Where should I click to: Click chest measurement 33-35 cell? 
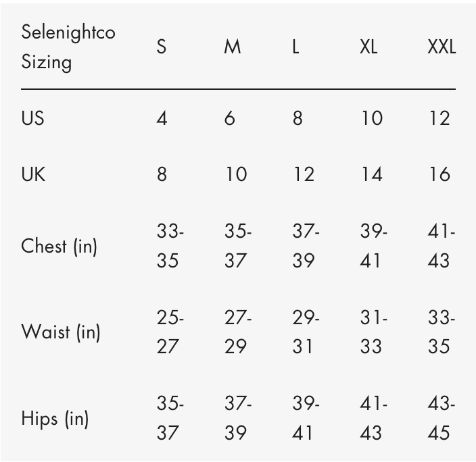[x=170, y=246]
